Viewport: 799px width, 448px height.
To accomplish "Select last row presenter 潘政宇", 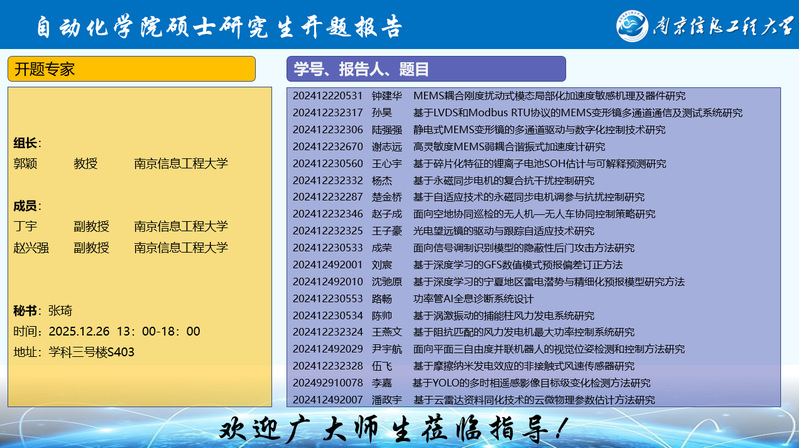I will pos(387,400).
